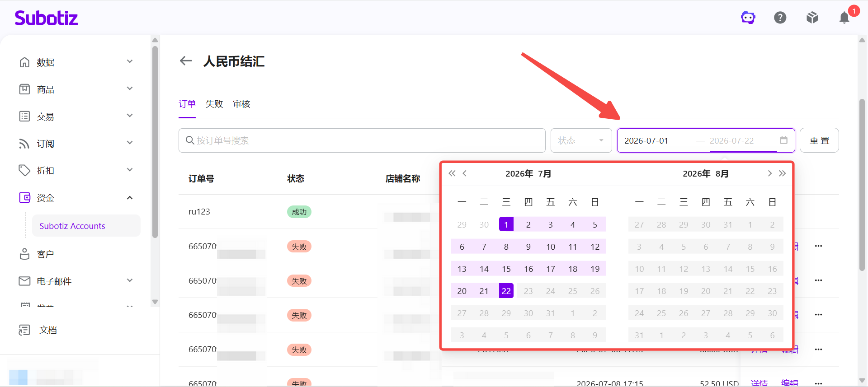Click the sidebar vertical scrollbar

pos(155,142)
